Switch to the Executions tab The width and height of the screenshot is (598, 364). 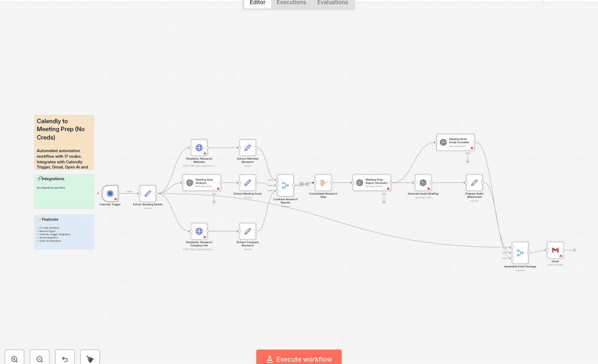coord(291,3)
